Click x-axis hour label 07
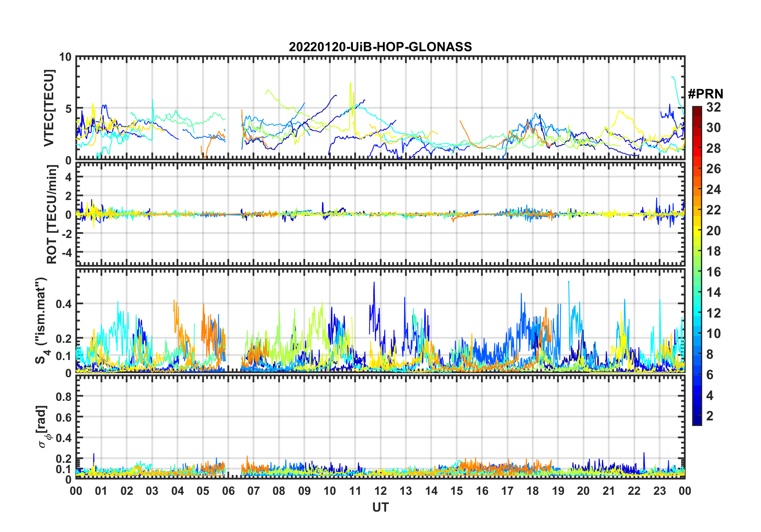Image resolution: width=761 pixels, height=532 pixels. 254,491
